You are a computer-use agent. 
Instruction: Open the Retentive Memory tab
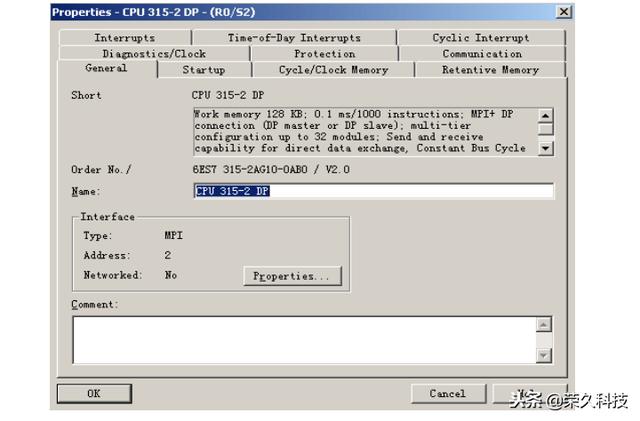[x=490, y=70]
